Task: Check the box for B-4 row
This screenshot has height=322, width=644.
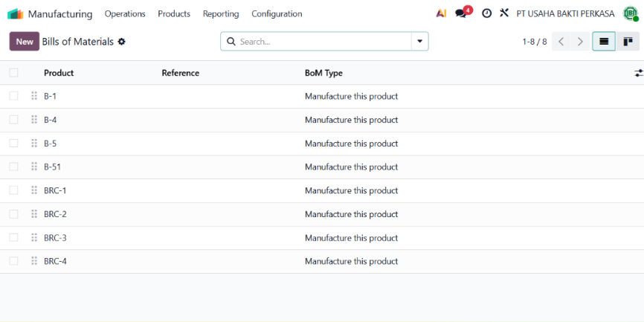Action: click(x=13, y=120)
